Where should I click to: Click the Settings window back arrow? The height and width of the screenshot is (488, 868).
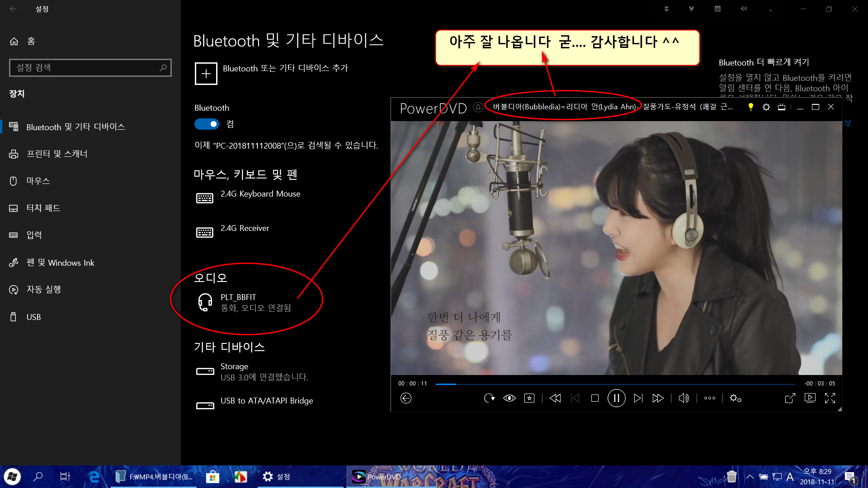pos(13,9)
